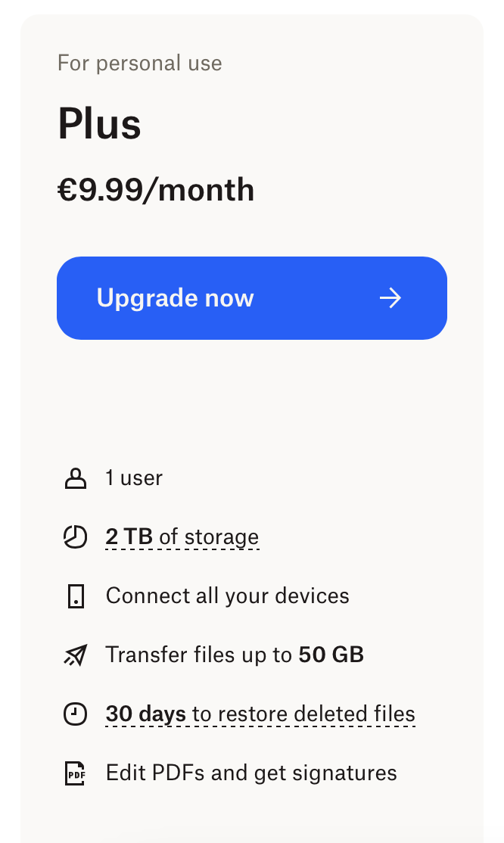Click the storage pie chart icon
Viewport: 504px width, 843px height.
coord(75,537)
